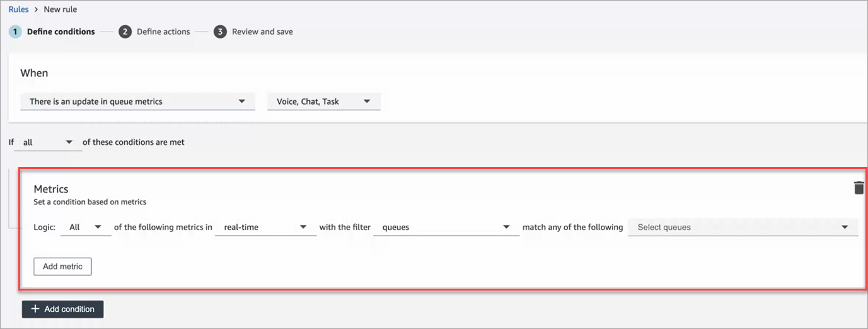Screen dimensions: 868x329
Task: Expand the Select queues dropdown arrow
Action: [845, 228]
